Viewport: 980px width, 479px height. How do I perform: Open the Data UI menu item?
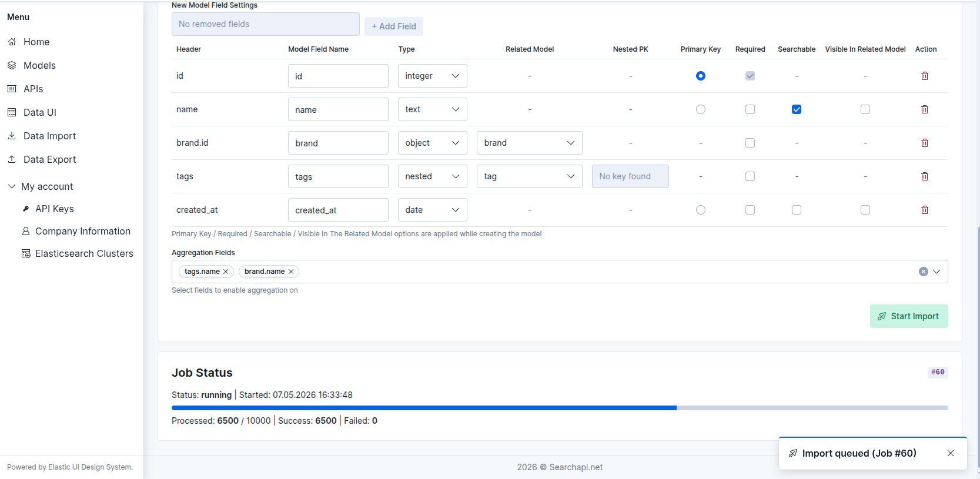[40, 112]
